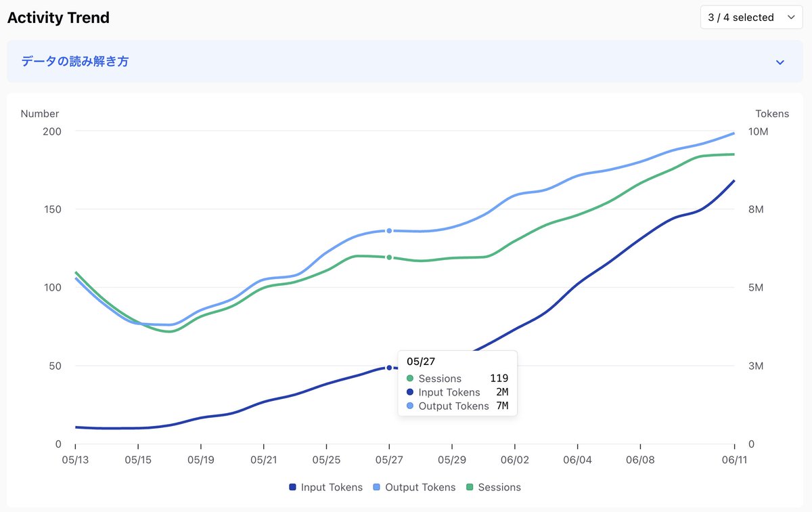This screenshot has width=812, height=512.
Task: Toggle Output Tokens series in legend
Action: point(415,487)
